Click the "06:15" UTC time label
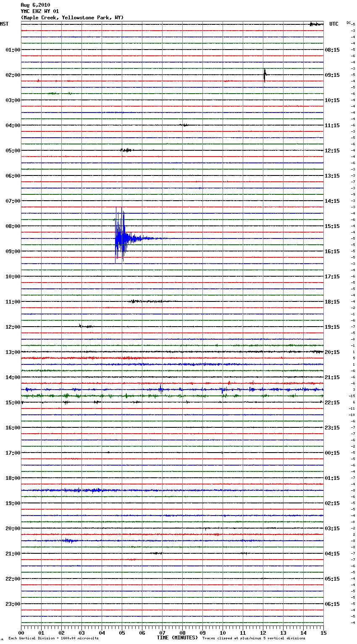This screenshot has height=644, width=357. click(x=332, y=604)
